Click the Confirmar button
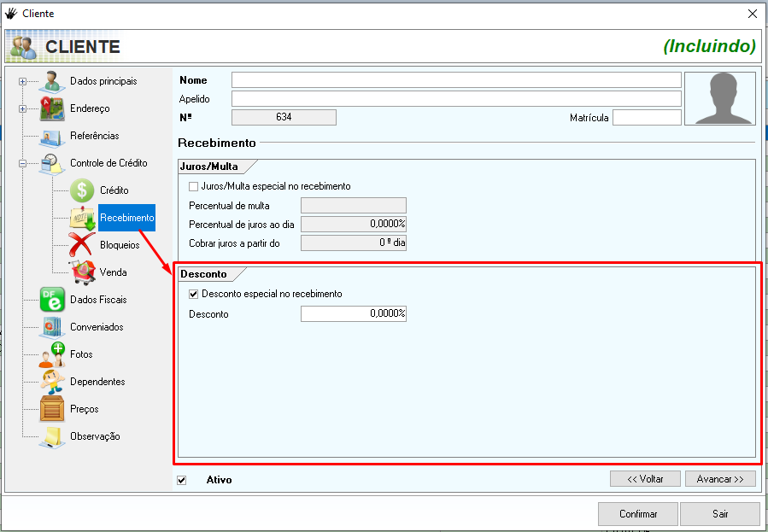The height and width of the screenshot is (532, 768). (x=638, y=514)
